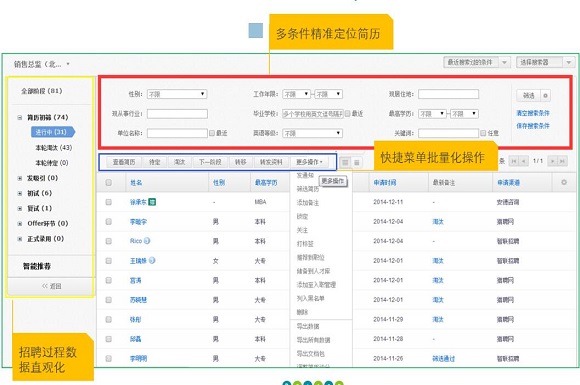Select 进行中 (31) stage
This screenshot has width=580, height=385.
pos(53,132)
